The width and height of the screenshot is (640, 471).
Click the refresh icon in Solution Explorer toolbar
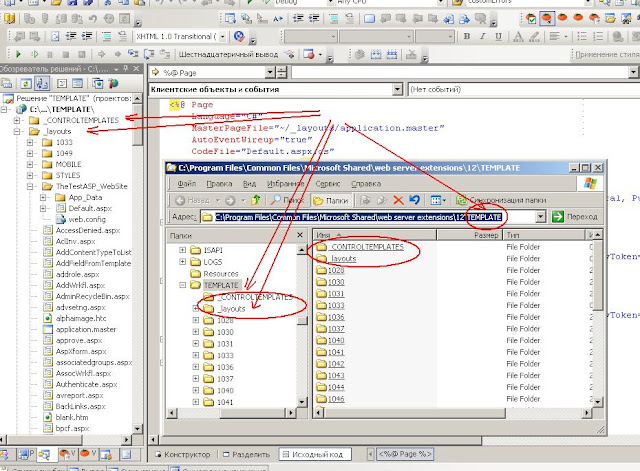[x=26, y=84]
